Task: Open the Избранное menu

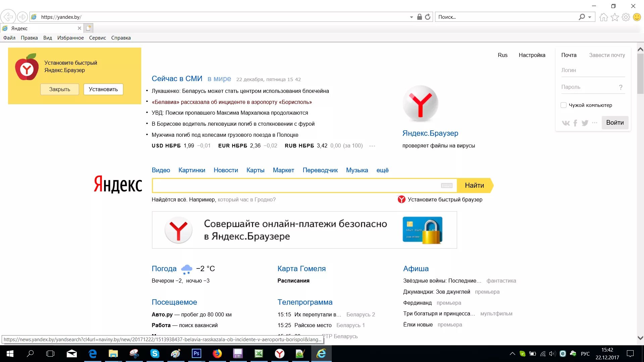Action: pos(70,38)
